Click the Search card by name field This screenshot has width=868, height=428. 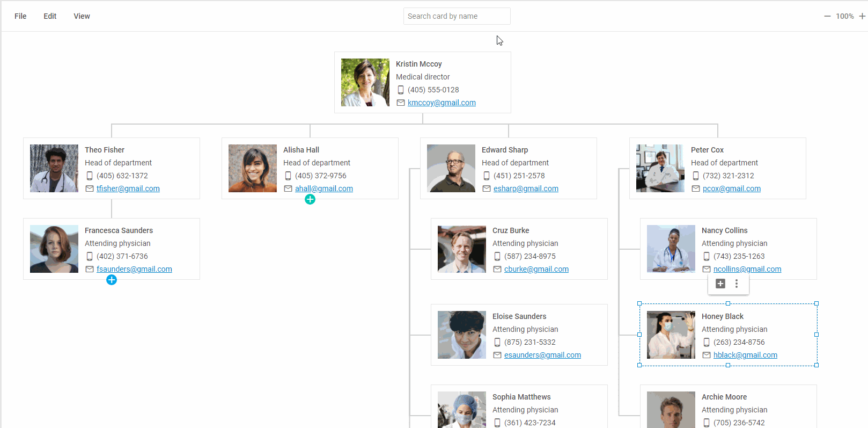point(457,16)
